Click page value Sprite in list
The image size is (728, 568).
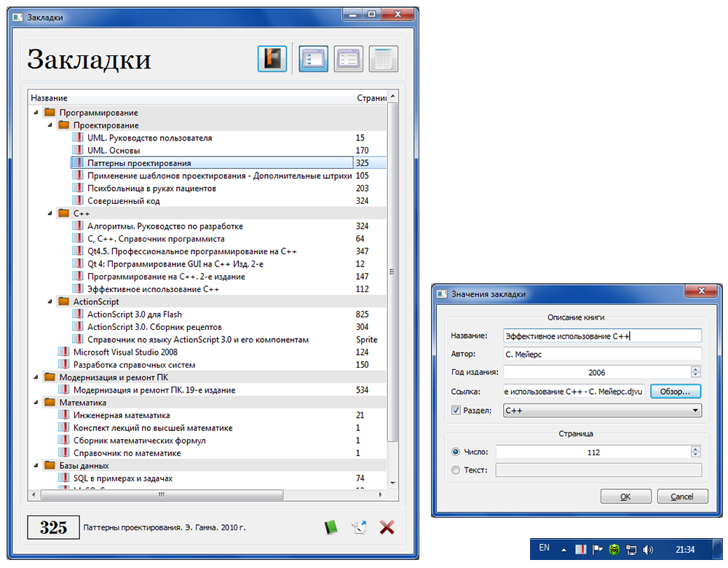[x=367, y=339]
